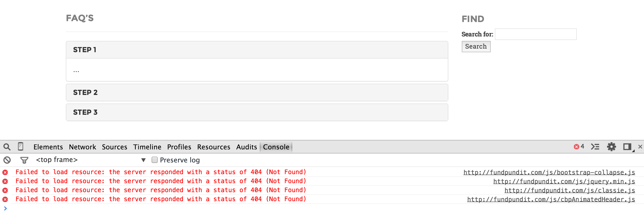Open the Audits tab

(x=246, y=147)
